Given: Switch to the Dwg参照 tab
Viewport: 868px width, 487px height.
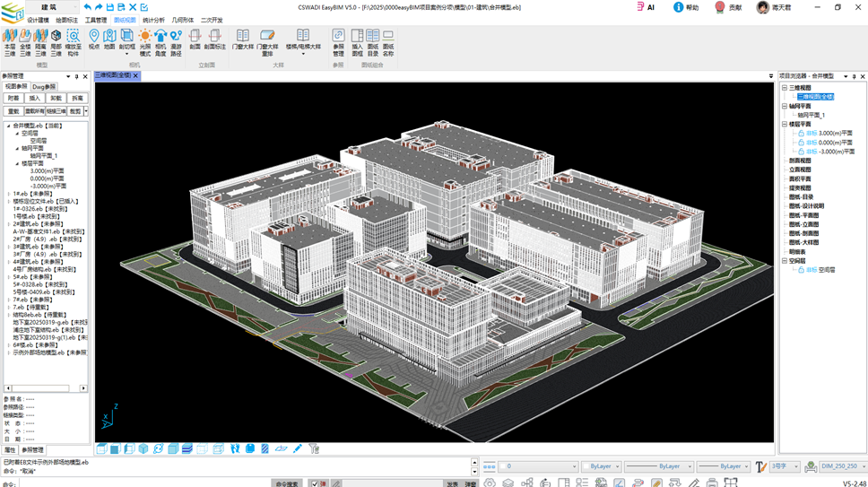Looking at the screenshot, I should pyautogui.click(x=44, y=87).
